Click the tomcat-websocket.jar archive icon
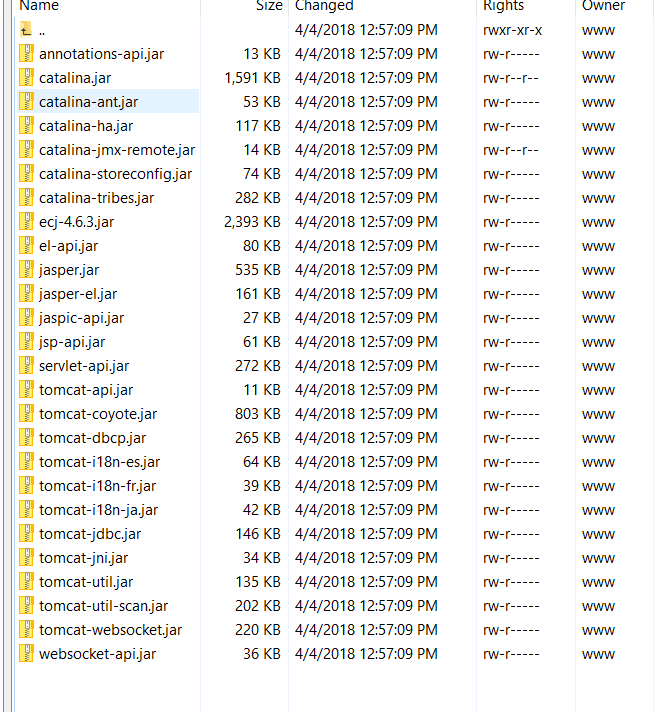Screen dimensions: 669x712 (26, 630)
